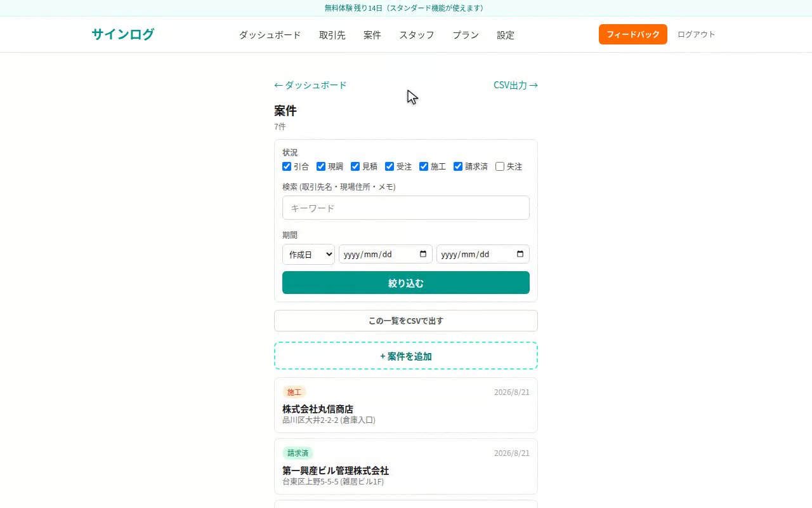The height and width of the screenshot is (508, 812).
Task: Click the + 案件を追加 button
Action: [406, 356]
